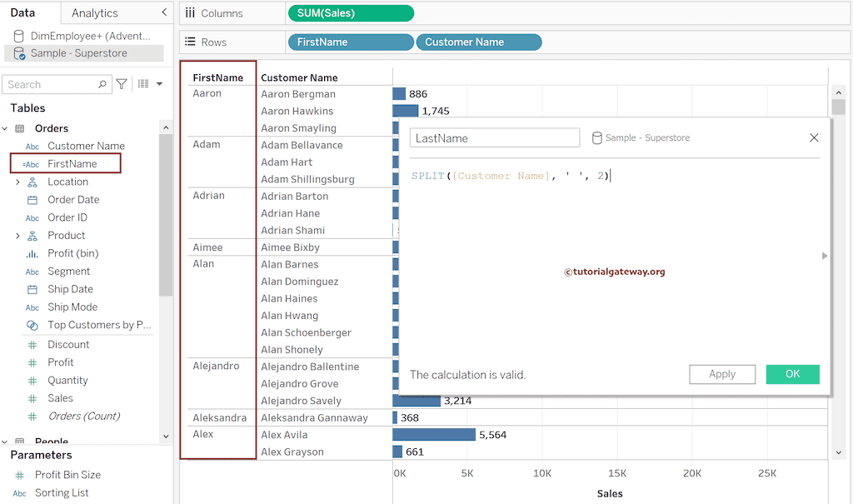
Task: Select Sample - Superstore data source
Action: [79, 52]
